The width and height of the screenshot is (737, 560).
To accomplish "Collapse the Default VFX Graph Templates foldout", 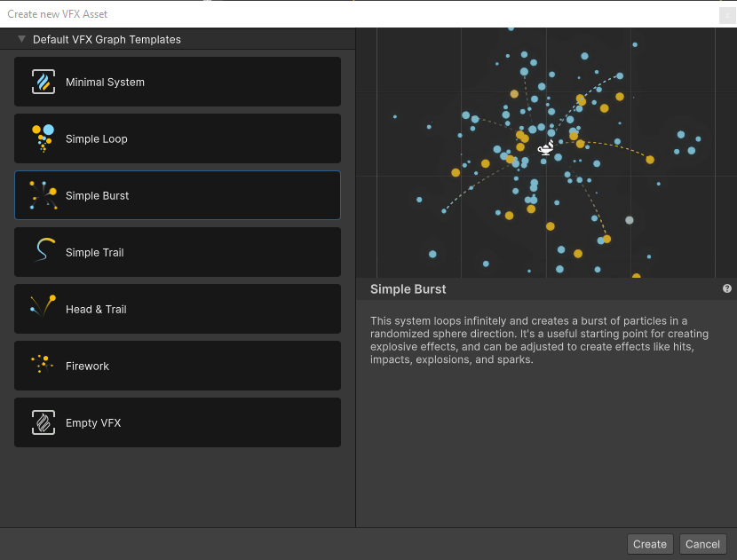I will point(22,39).
